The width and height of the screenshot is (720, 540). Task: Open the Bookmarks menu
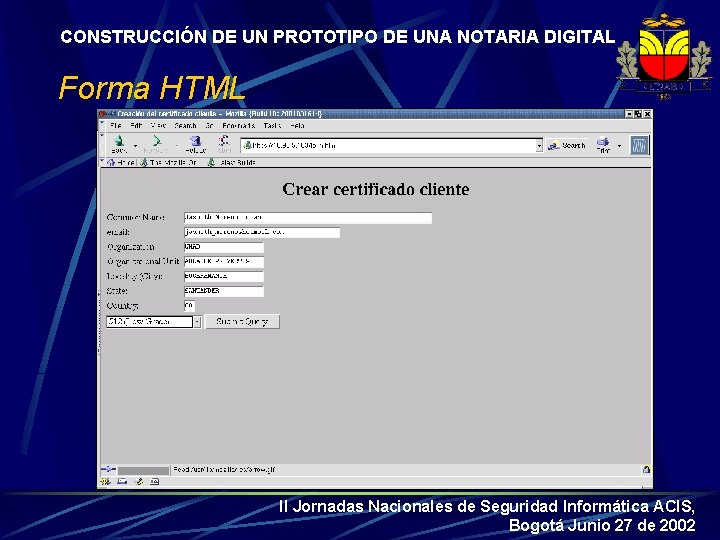(238, 126)
